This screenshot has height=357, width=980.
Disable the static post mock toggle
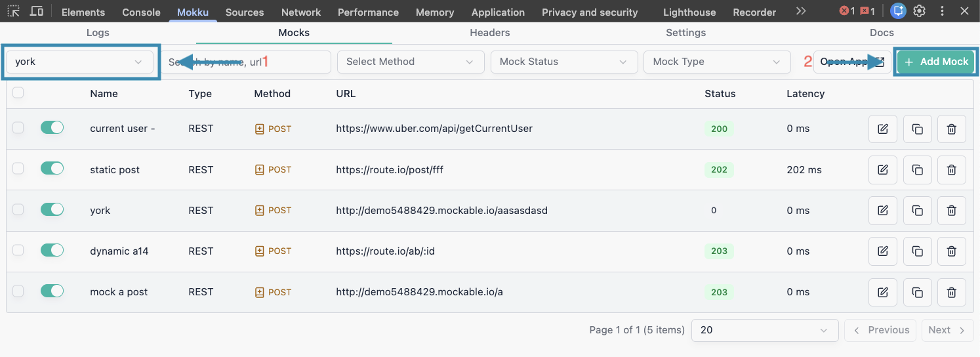(52, 169)
